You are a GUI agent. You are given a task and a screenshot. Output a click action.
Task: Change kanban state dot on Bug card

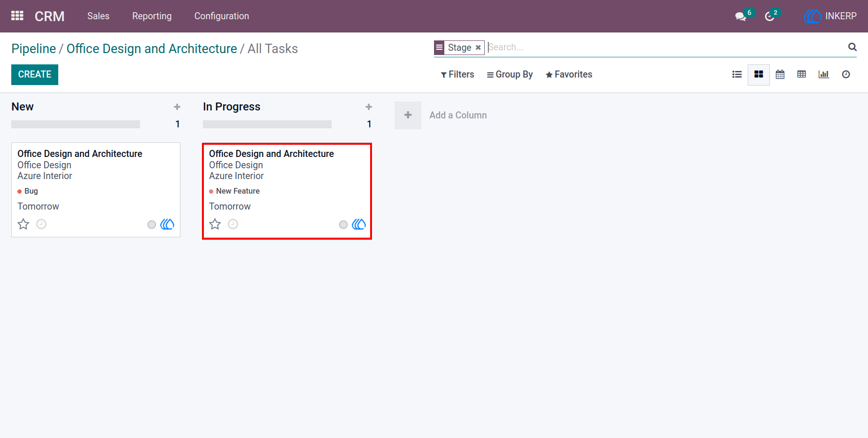pyautogui.click(x=152, y=225)
